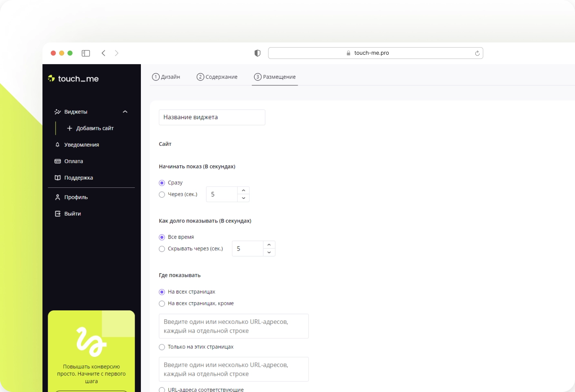The width and height of the screenshot is (575, 392).
Task: Click the URL textarea under Только на этих страницах
Action: click(x=234, y=369)
